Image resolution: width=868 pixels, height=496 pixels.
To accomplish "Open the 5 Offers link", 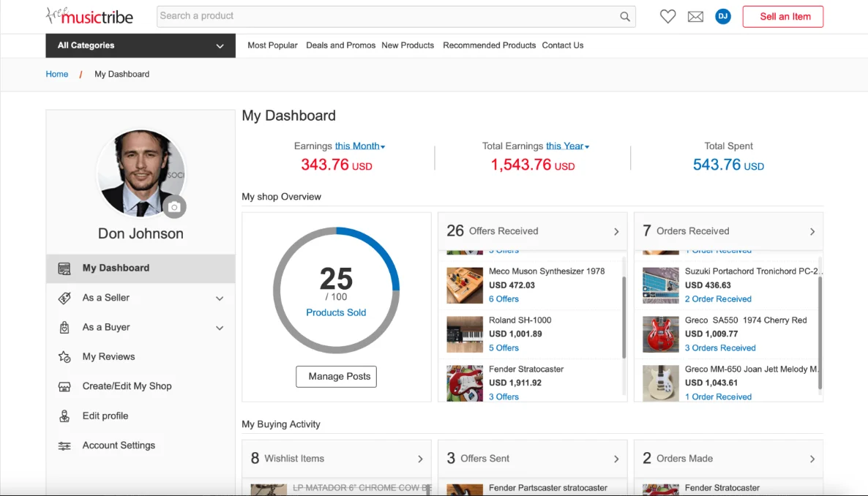I will click(x=504, y=348).
